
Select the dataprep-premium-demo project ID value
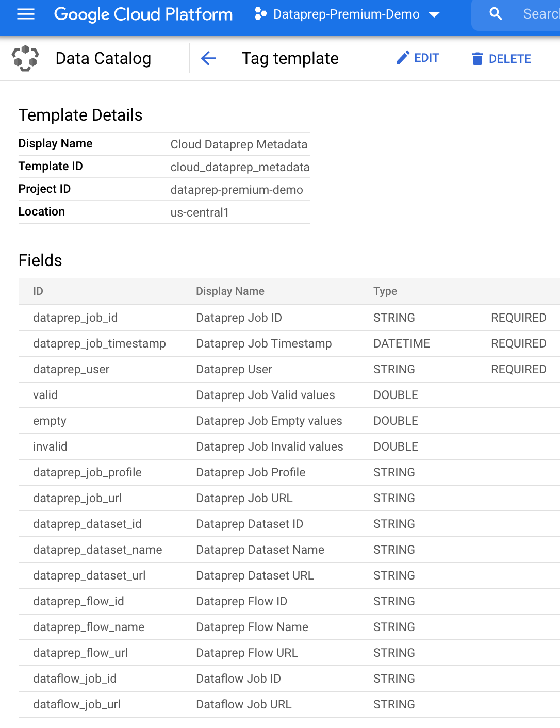coord(237,190)
